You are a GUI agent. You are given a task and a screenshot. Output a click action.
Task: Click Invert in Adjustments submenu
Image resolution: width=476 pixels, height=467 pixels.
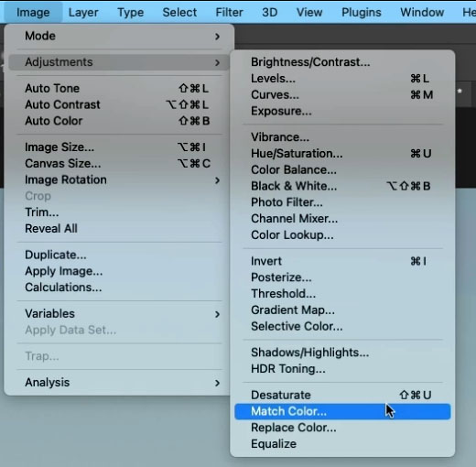(x=342, y=261)
